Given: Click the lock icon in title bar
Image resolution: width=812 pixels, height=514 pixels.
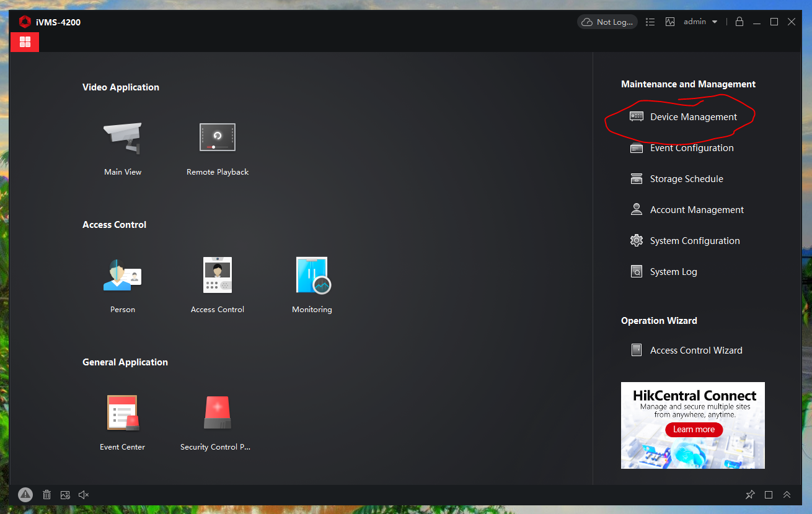Looking at the screenshot, I should click(739, 22).
